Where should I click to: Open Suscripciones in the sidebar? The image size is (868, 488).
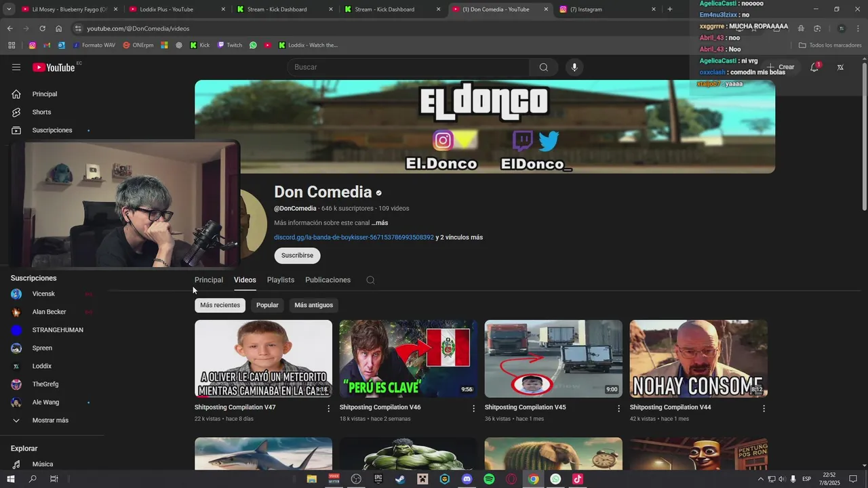click(x=52, y=130)
